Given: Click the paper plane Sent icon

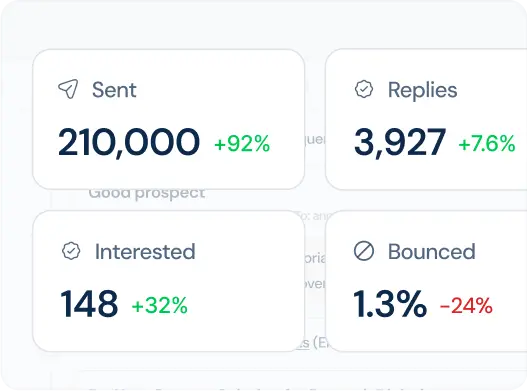Looking at the screenshot, I should pyautogui.click(x=68, y=89).
